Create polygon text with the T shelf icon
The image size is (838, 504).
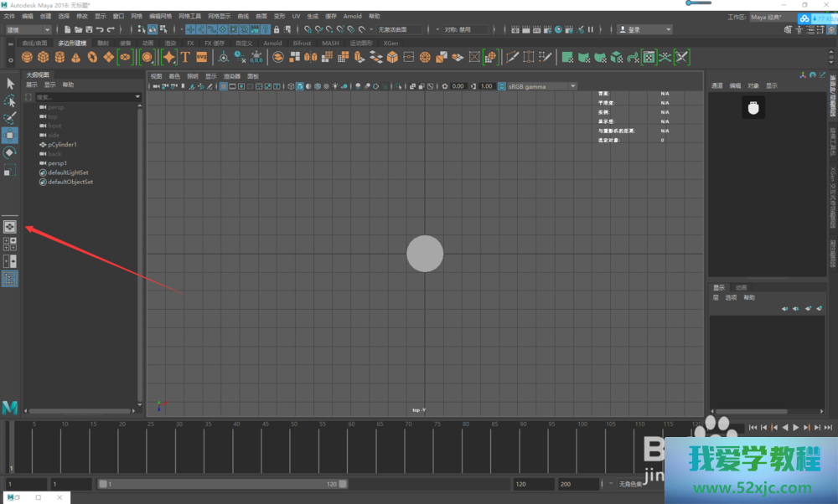point(185,57)
